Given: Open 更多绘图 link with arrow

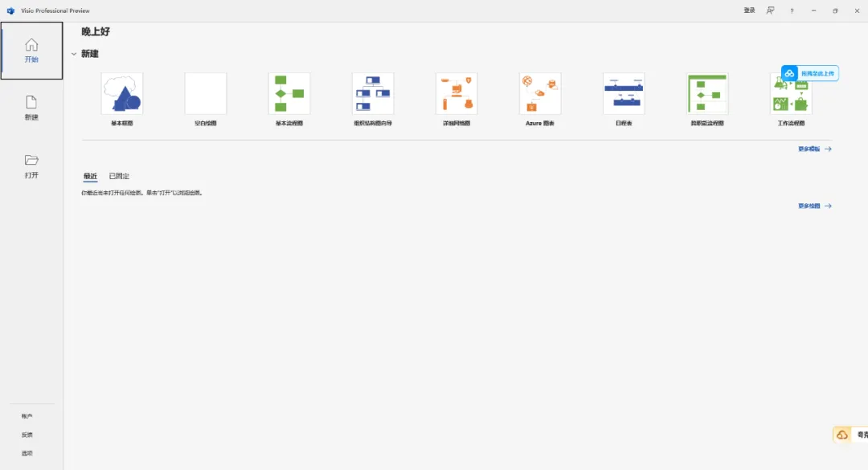Looking at the screenshot, I should tap(814, 206).
